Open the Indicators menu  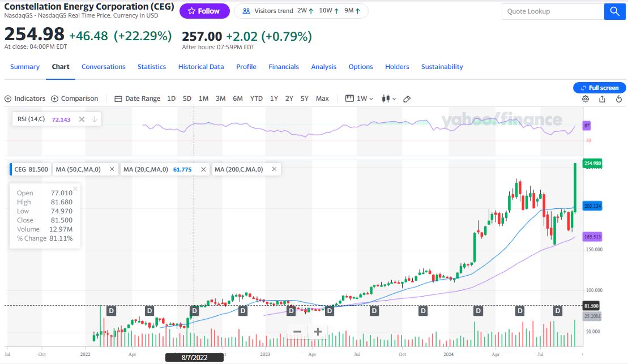click(25, 99)
